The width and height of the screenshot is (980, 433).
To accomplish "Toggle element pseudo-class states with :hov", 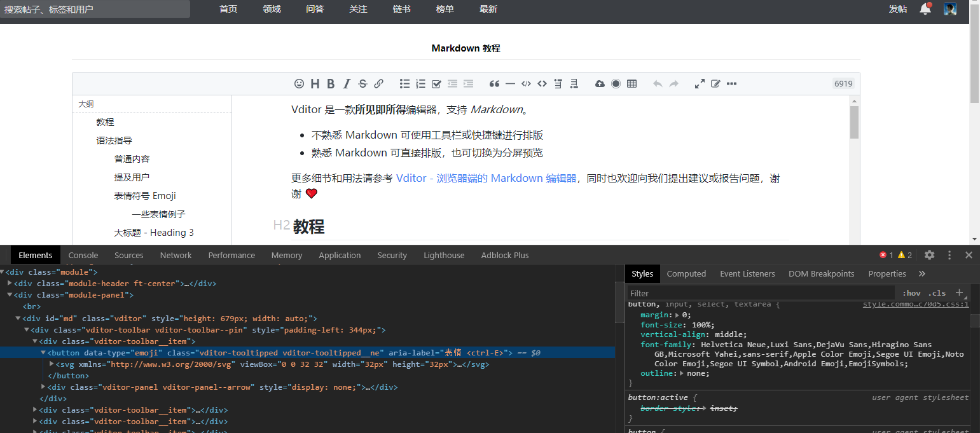I will [911, 292].
